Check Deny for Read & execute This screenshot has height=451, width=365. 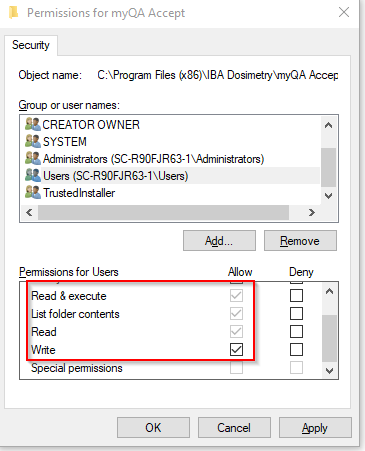[296, 296]
